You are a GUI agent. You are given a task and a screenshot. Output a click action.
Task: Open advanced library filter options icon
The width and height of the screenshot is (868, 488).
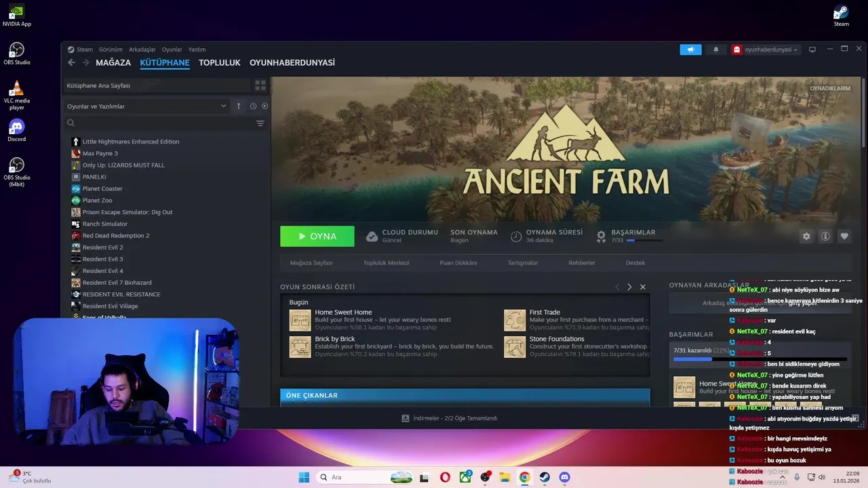coord(260,123)
